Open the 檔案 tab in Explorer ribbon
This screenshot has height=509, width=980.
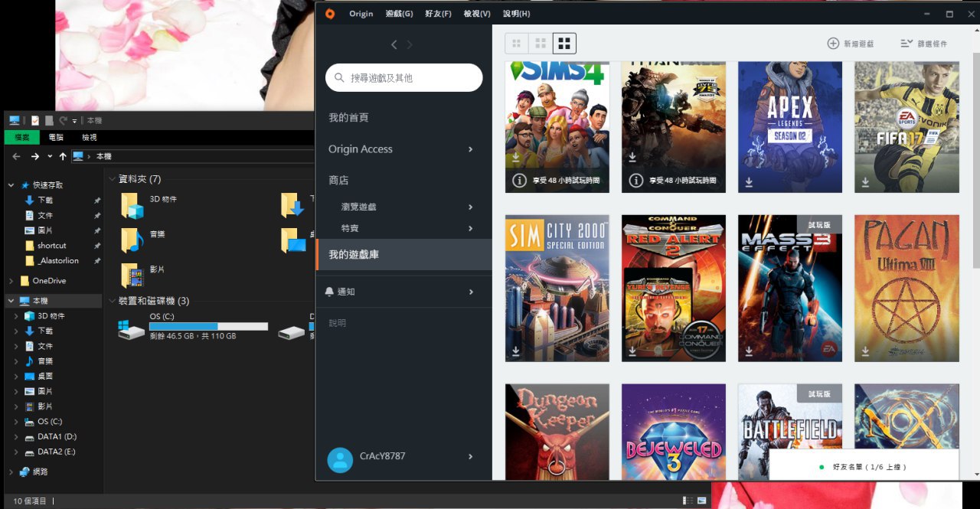point(21,137)
